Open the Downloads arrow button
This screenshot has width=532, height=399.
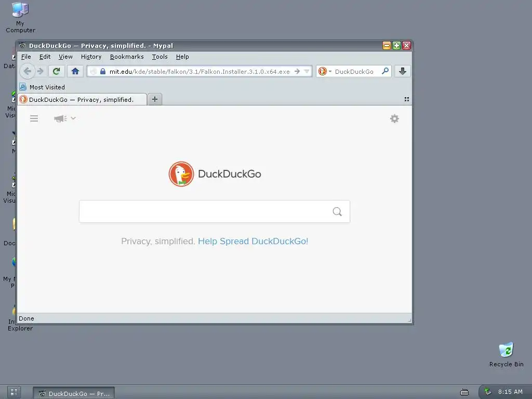[403, 71]
